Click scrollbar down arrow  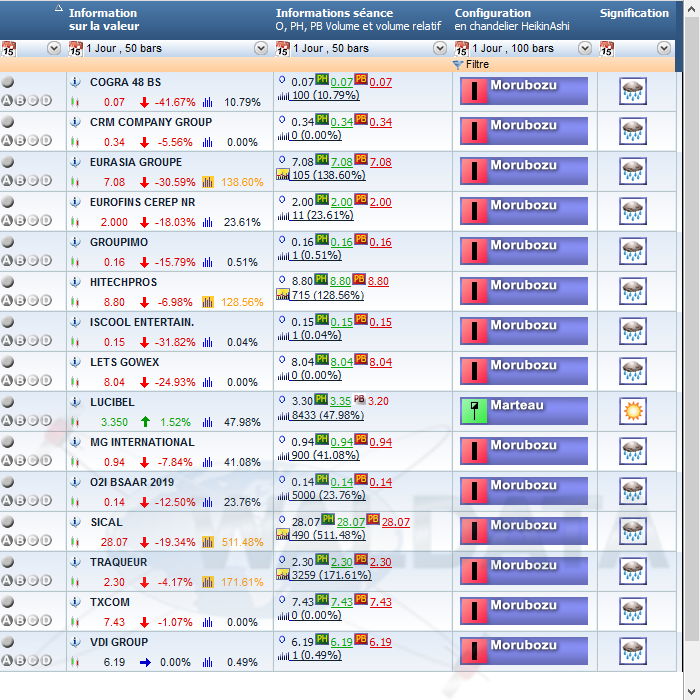(x=692, y=692)
